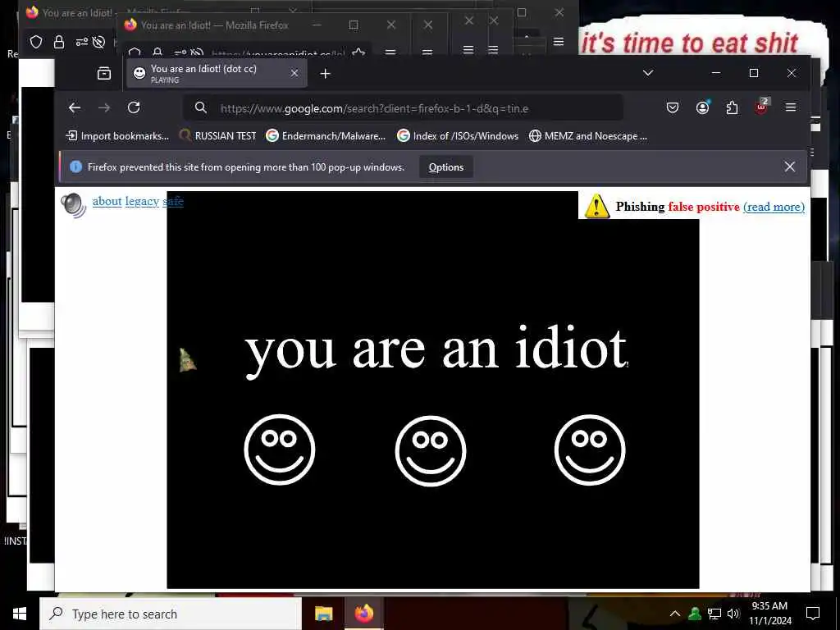Click the Windows Start button
840x630 pixels.
tap(20, 614)
